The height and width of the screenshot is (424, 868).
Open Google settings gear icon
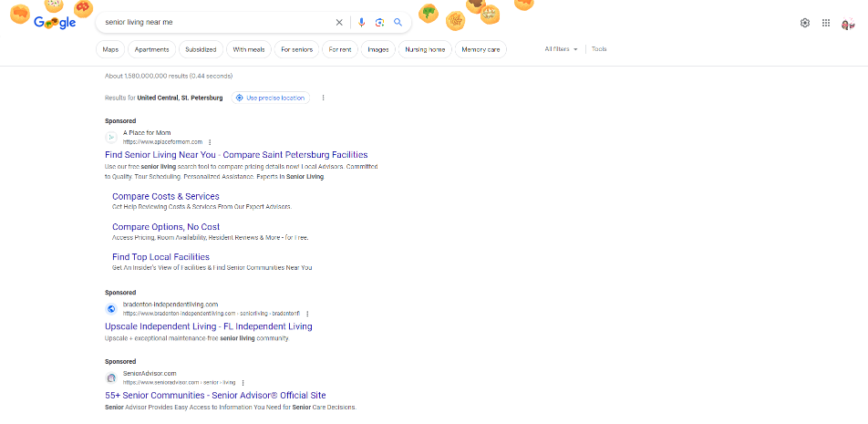coord(805,23)
